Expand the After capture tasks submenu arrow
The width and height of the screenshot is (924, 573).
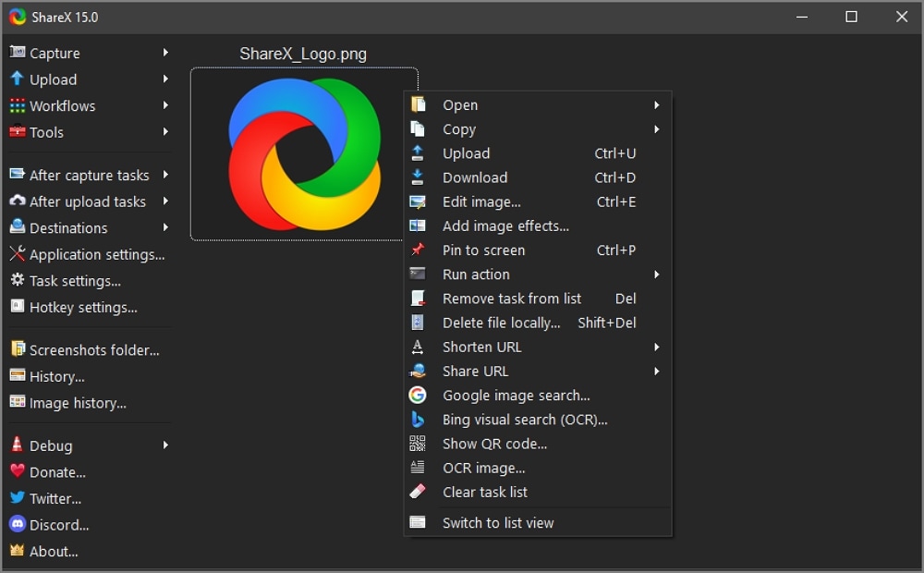tap(165, 175)
